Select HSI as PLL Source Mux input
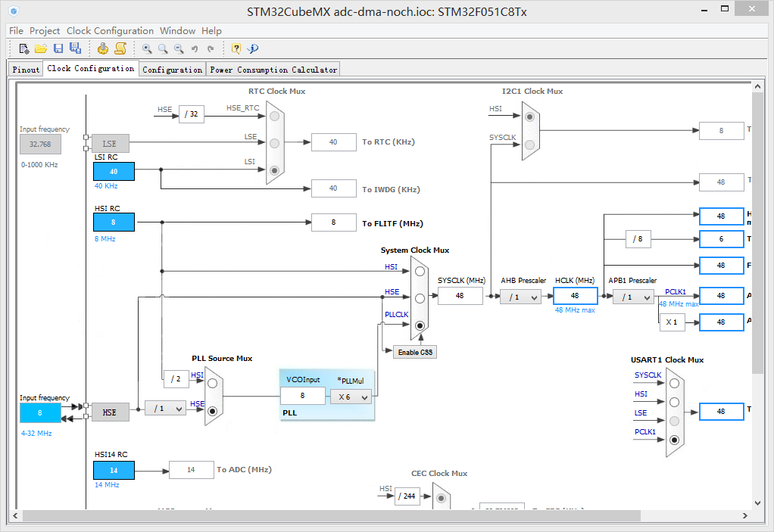 [x=212, y=383]
